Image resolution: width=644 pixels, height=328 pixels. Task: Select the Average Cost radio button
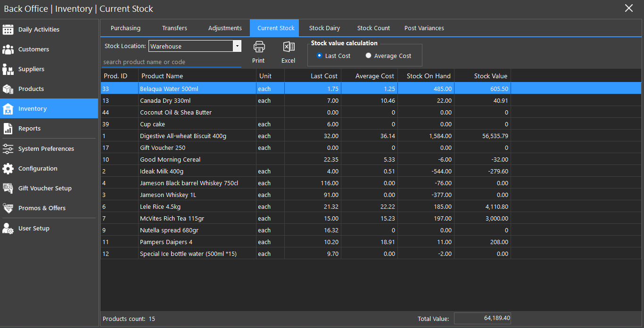pos(369,56)
